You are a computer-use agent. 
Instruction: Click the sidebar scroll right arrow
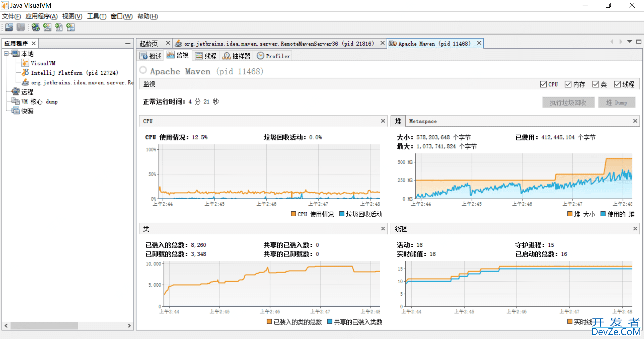[x=129, y=326]
